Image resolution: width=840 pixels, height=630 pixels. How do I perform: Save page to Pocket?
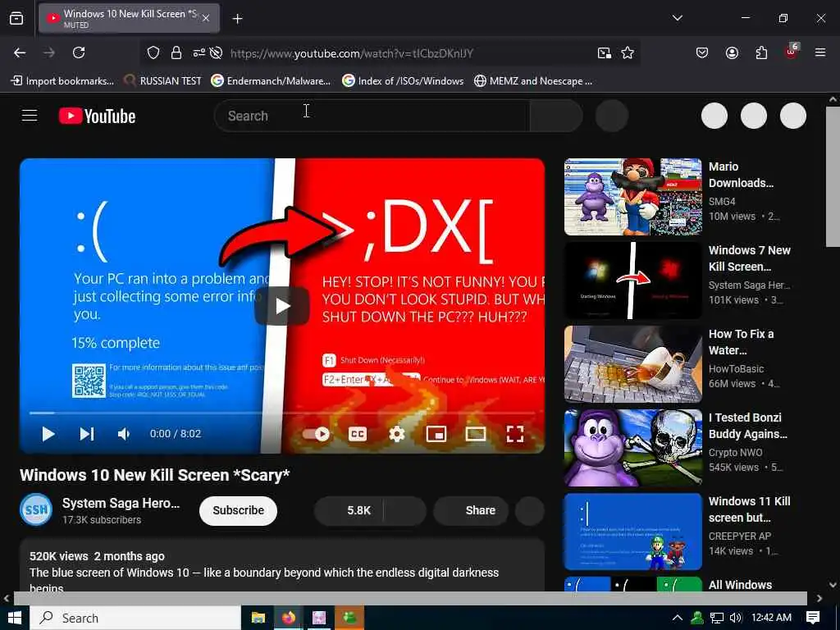point(702,52)
